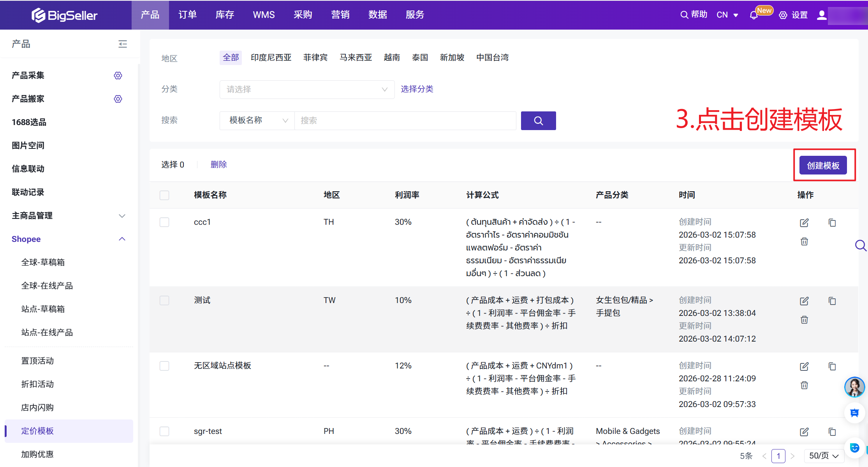Open the 分类 请选择 dropdown
Screen dimensions: 868x467
point(307,90)
